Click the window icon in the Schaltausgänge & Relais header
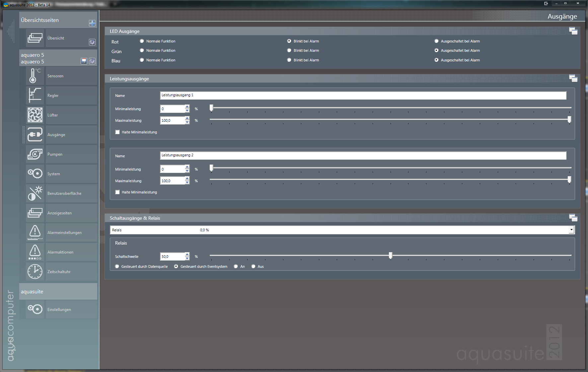This screenshot has height=372, width=588. (x=573, y=218)
